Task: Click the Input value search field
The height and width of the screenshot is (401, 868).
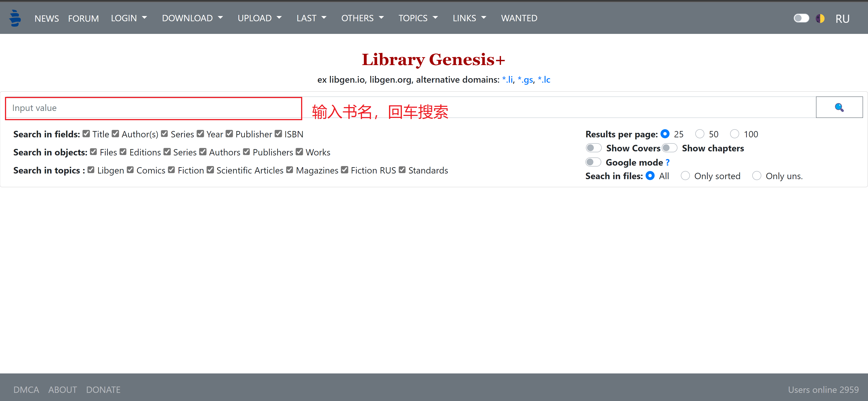Action: click(153, 108)
